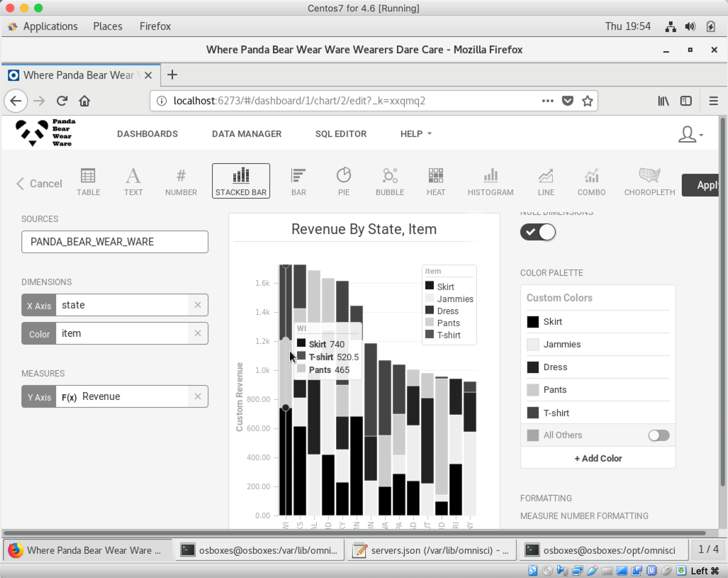Toggle the Null Dimensions switch

click(538, 232)
